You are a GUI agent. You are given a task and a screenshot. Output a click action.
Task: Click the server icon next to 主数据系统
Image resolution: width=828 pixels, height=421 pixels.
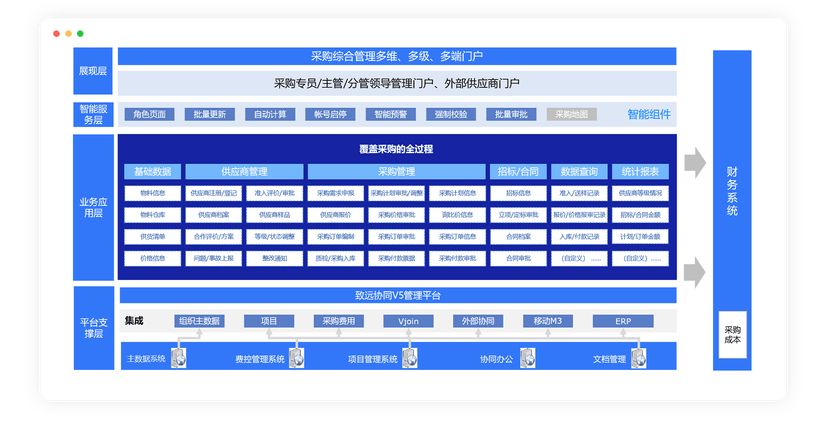(180, 358)
